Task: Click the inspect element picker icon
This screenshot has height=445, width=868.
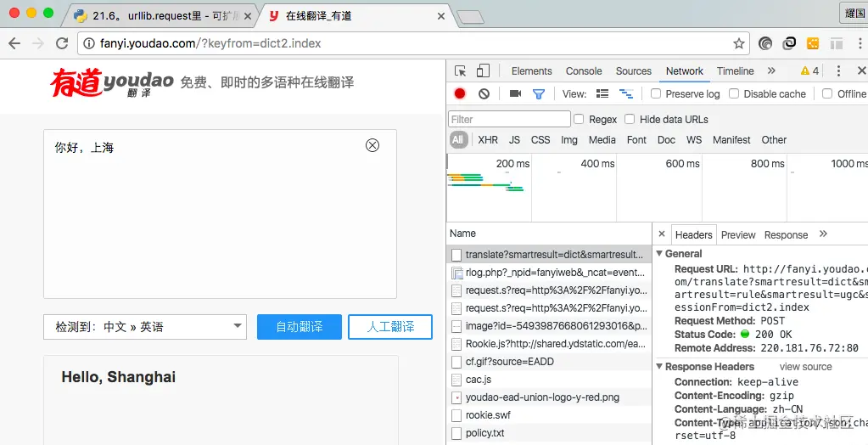Action: coord(460,71)
